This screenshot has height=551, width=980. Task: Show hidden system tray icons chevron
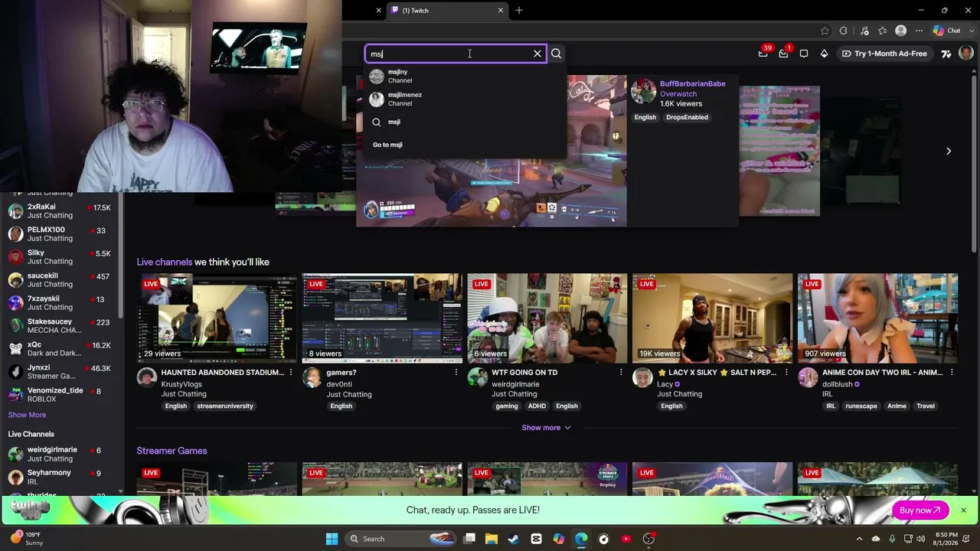(x=859, y=539)
